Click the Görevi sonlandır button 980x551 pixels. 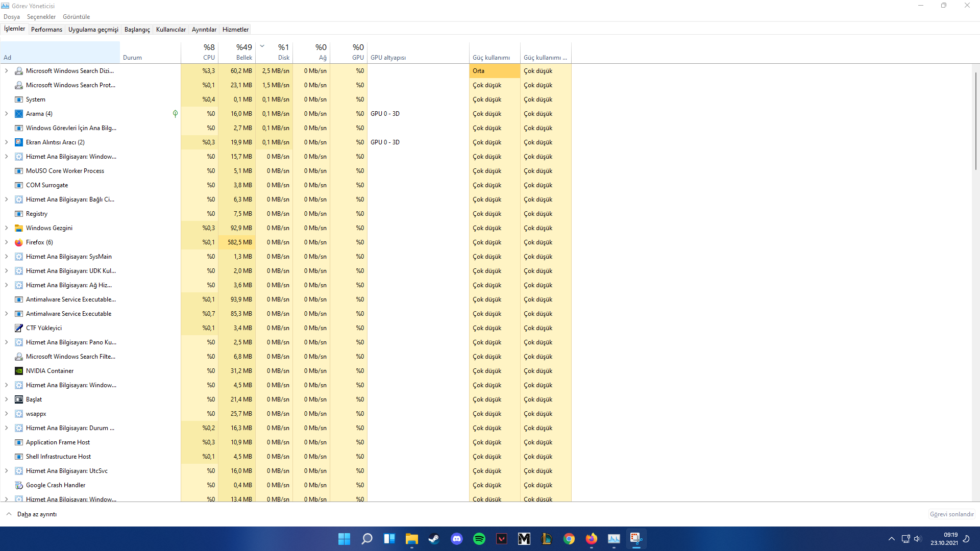click(951, 514)
